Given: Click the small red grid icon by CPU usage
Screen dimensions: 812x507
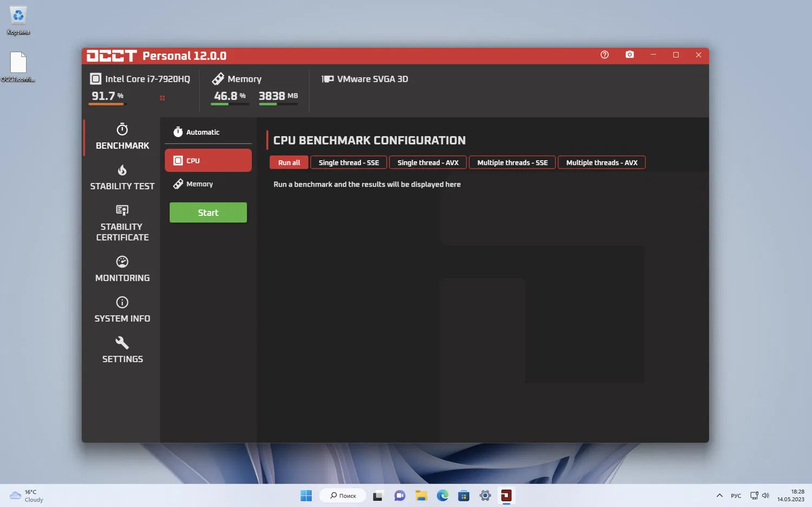Looking at the screenshot, I should 162,98.
